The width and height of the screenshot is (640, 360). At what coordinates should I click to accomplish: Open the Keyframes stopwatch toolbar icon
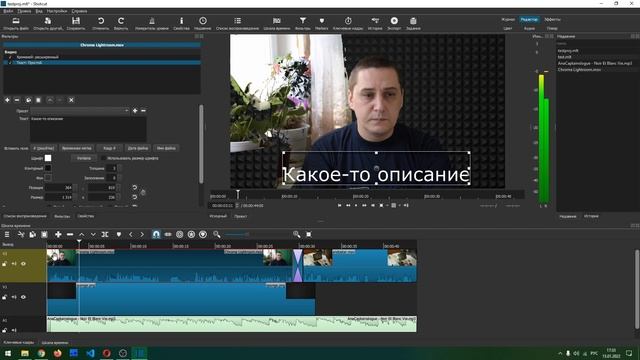[x=348, y=21]
